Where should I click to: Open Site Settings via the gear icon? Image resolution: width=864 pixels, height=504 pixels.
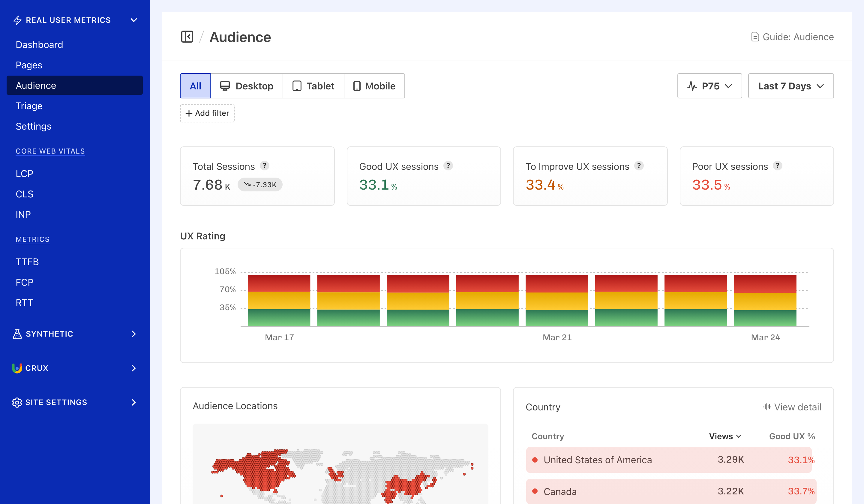click(x=17, y=402)
